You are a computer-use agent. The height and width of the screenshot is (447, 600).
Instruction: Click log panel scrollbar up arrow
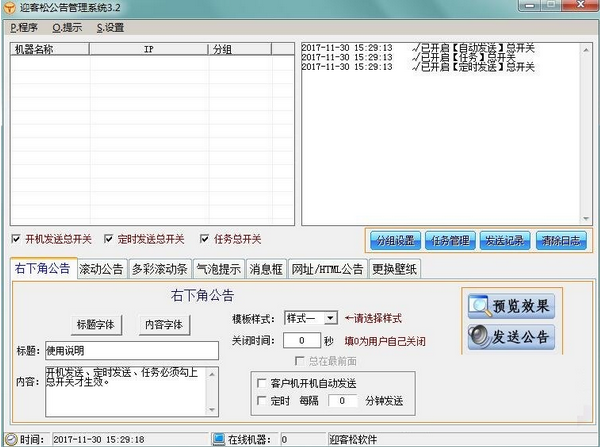click(x=586, y=49)
